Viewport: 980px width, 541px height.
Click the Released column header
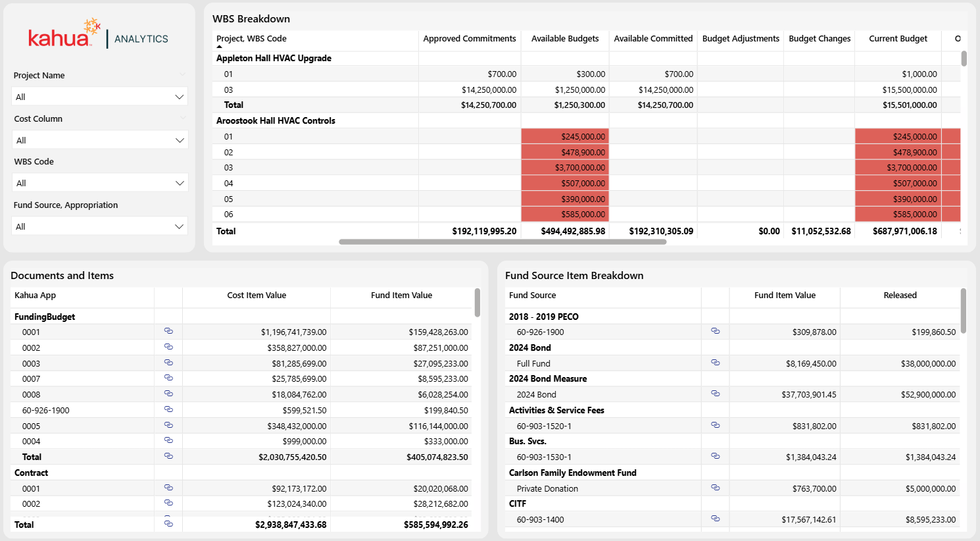900,296
